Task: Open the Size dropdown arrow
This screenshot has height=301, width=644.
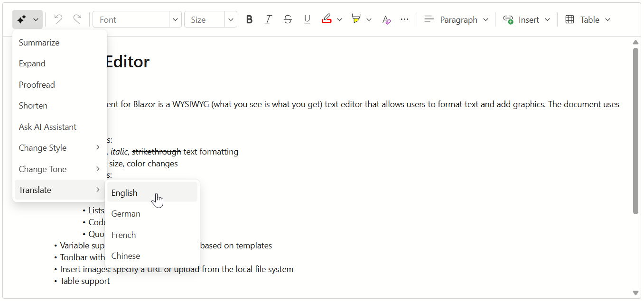Action: (231, 19)
